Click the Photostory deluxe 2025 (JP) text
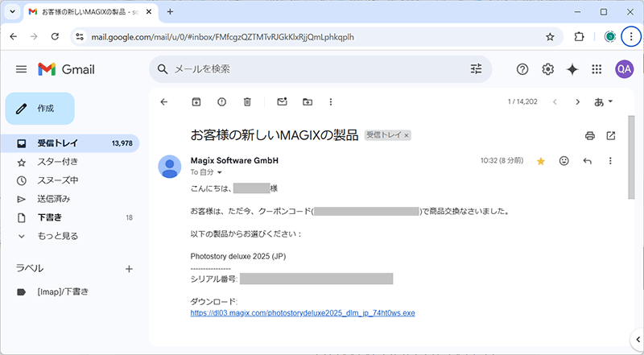The height and width of the screenshot is (355, 644). pyautogui.click(x=238, y=256)
